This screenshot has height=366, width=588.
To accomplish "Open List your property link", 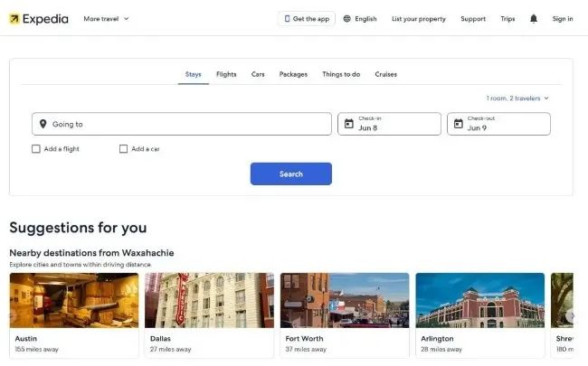I will pyautogui.click(x=419, y=19).
